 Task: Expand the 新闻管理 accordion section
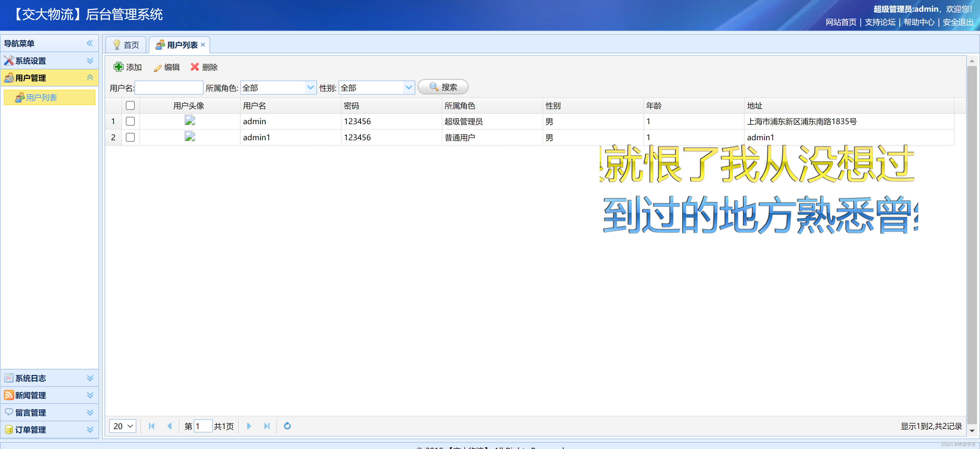pos(90,395)
